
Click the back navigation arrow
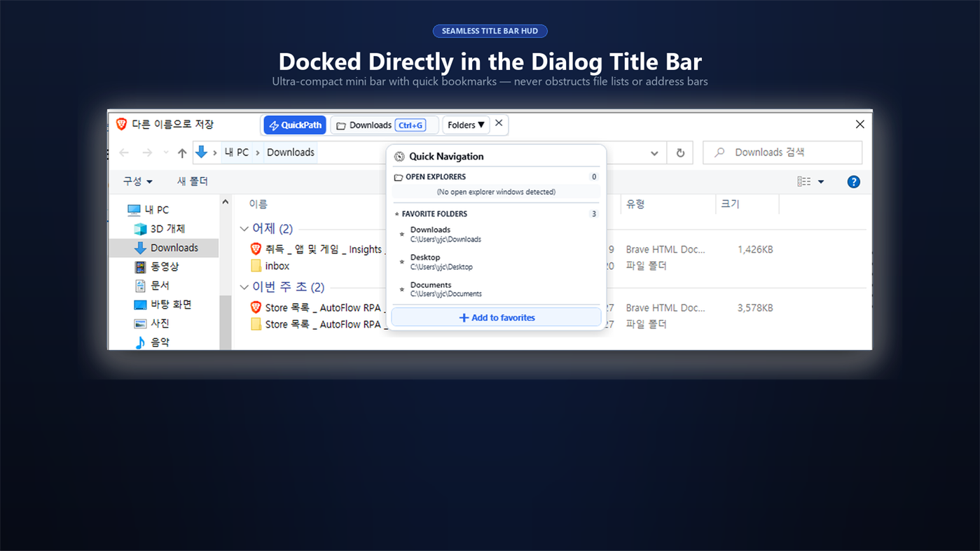(x=124, y=153)
